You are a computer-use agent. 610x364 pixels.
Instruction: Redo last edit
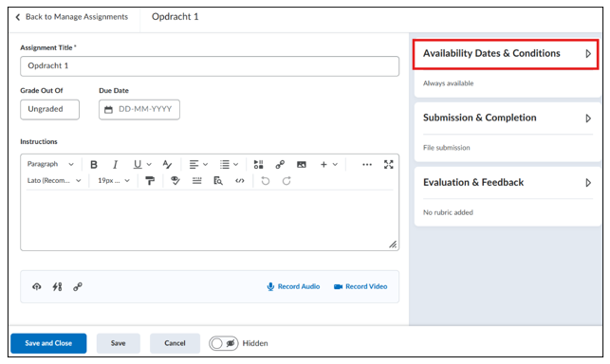287,181
